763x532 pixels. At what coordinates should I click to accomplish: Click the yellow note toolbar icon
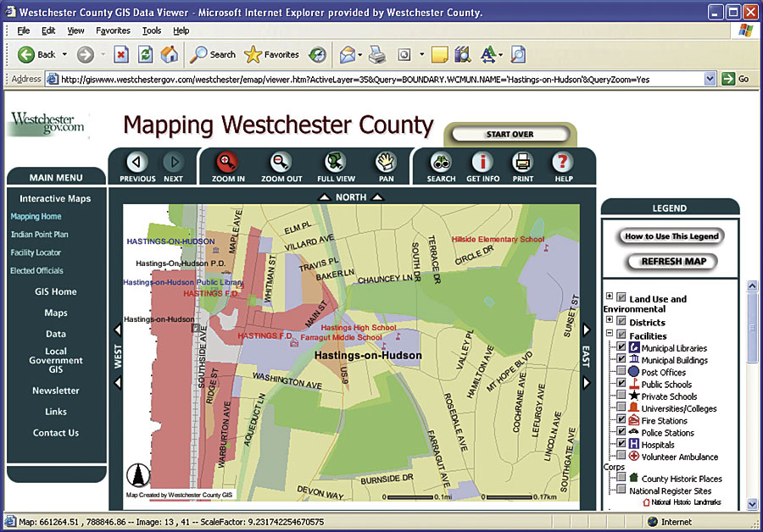coord(439,55)
